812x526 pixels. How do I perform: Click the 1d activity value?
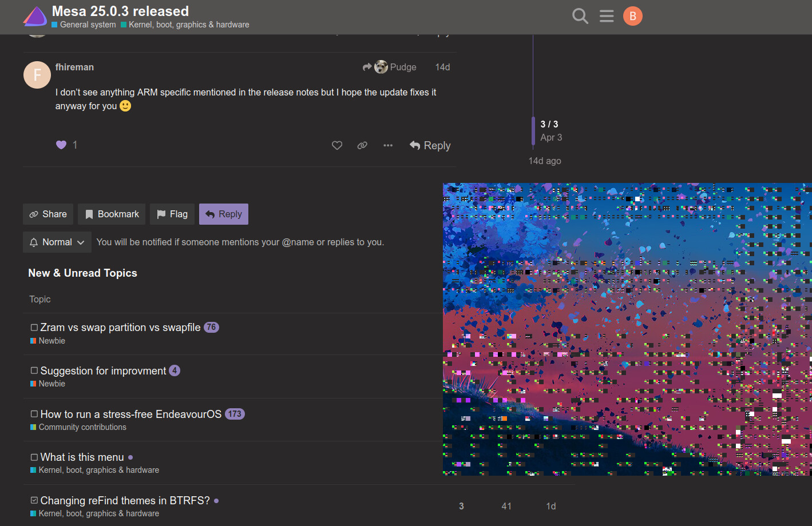551,506
